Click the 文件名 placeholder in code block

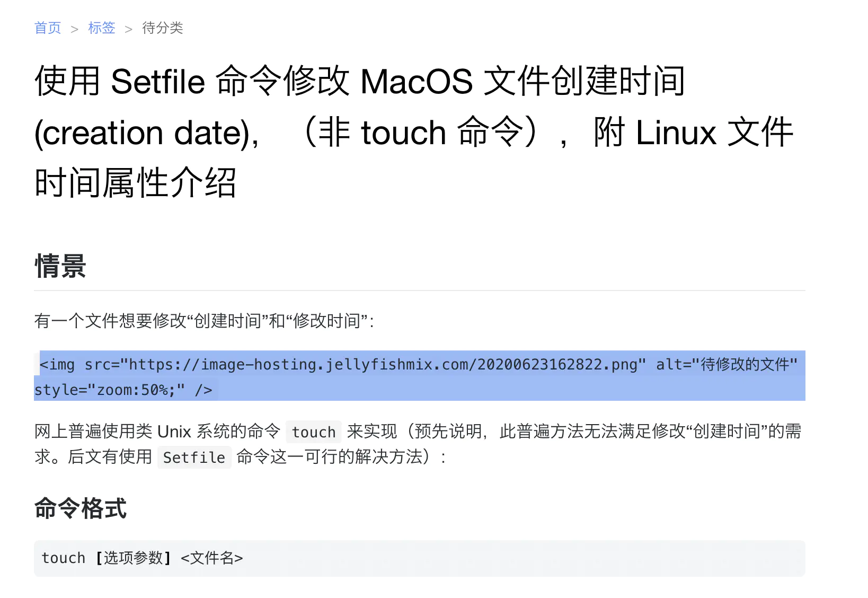coord(211,558)
